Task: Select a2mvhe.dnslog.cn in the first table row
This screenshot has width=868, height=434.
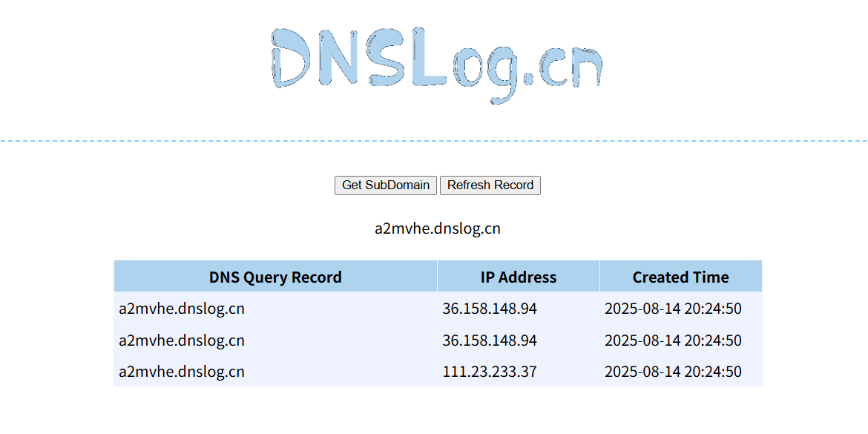Action: [182, 309]
